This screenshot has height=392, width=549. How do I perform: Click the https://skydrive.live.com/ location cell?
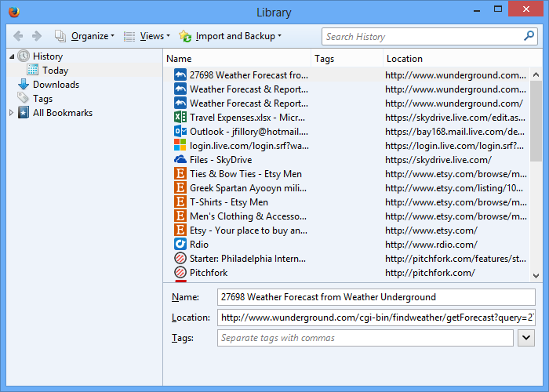(x=438, y=160)
